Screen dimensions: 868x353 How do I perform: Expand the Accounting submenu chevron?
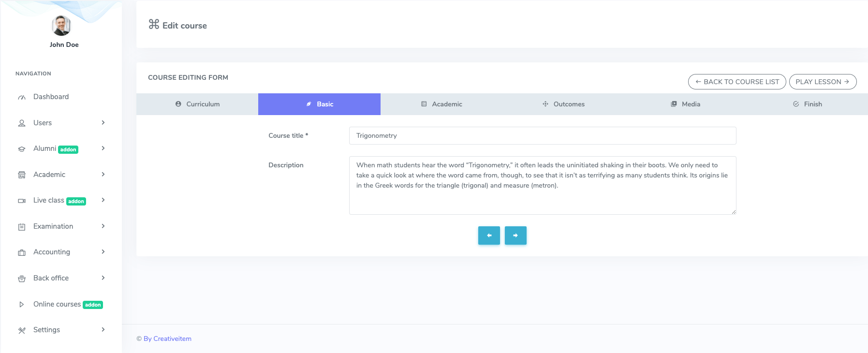point(103,252)
